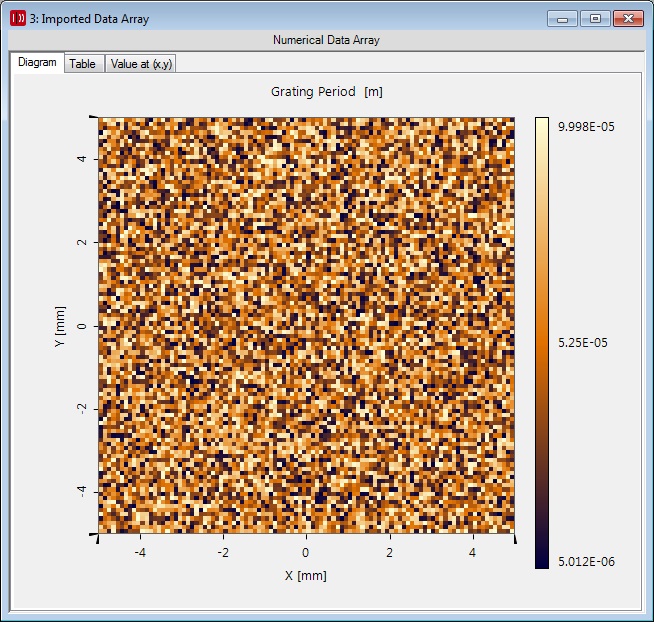Viewport: 654px width, 622px height.
Task: Click the '3: Imported Data Array' window title
Action: 89,19
